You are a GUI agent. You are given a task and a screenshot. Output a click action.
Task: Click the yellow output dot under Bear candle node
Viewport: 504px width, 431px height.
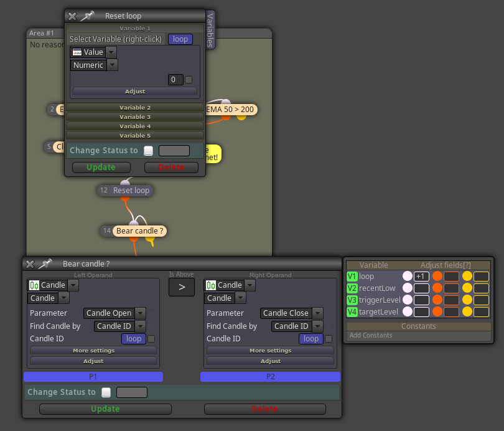[x=150, y=239]
